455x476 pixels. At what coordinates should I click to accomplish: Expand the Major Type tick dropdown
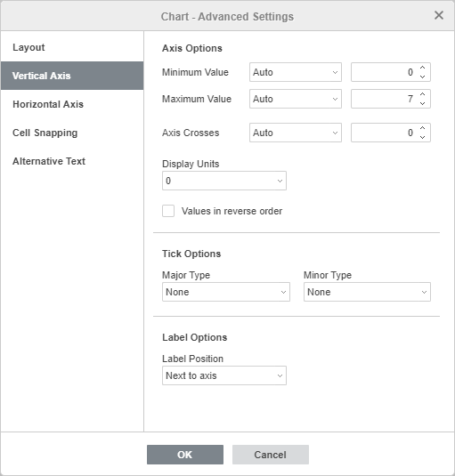tap(226, 292)
